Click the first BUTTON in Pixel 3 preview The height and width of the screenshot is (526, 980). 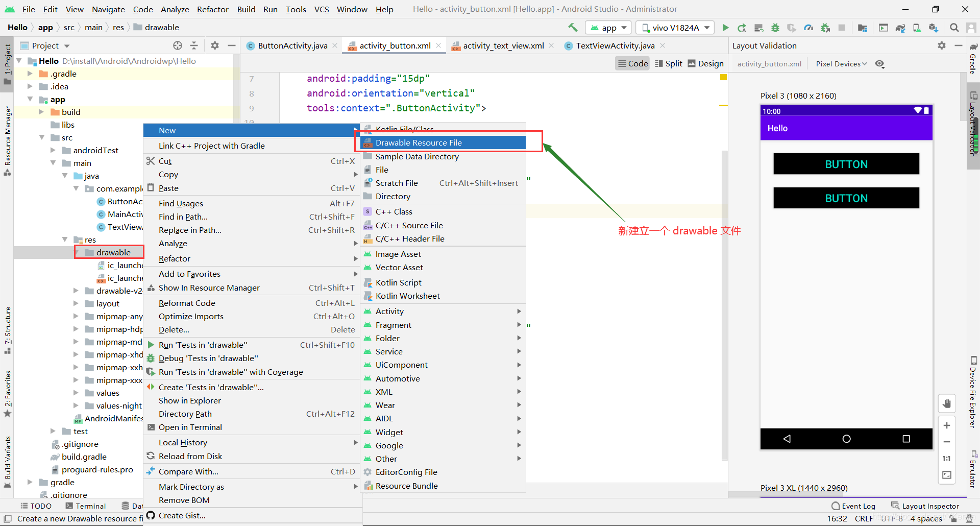[x=846, y=164]
